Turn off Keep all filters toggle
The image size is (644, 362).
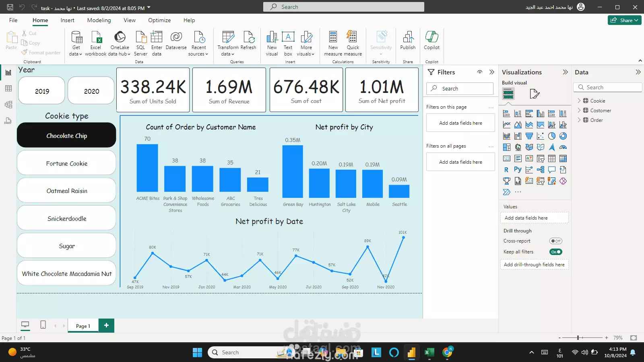[556, 252]
